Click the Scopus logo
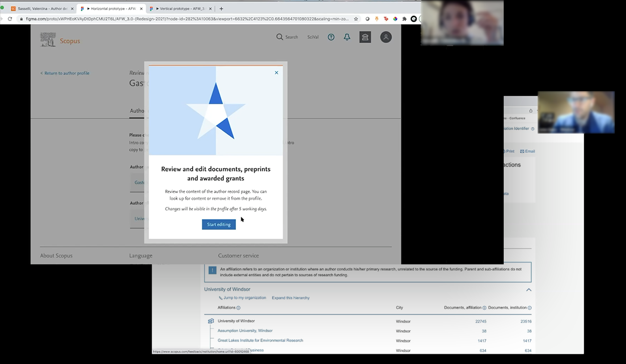The image size is (626, 364). [60, 40]
